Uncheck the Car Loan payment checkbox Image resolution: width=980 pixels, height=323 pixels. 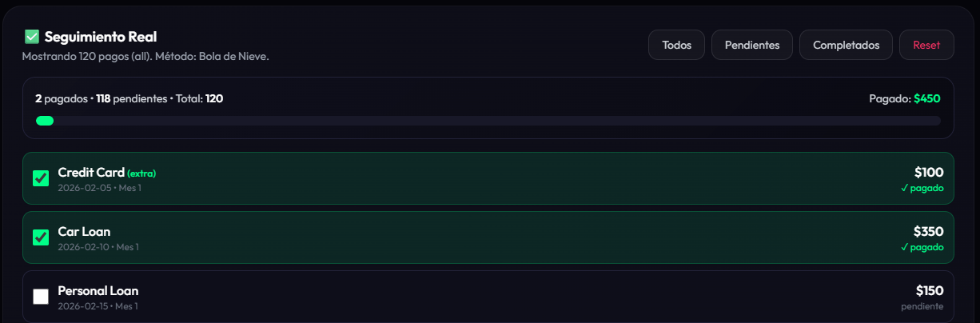click(x=41, y=237)
